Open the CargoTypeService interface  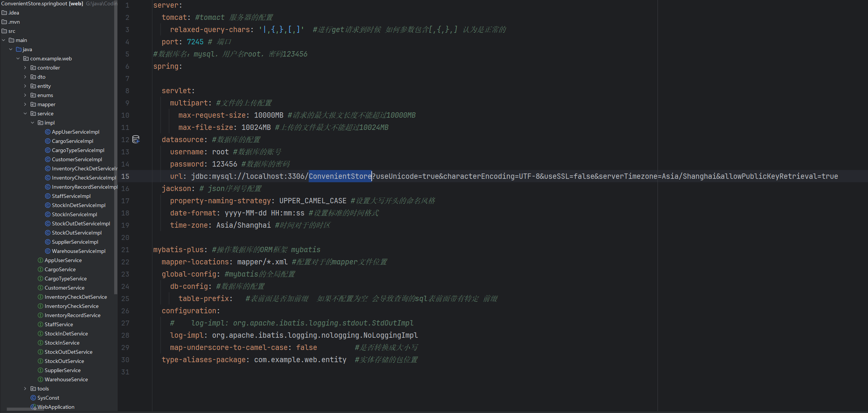point(65,279)
